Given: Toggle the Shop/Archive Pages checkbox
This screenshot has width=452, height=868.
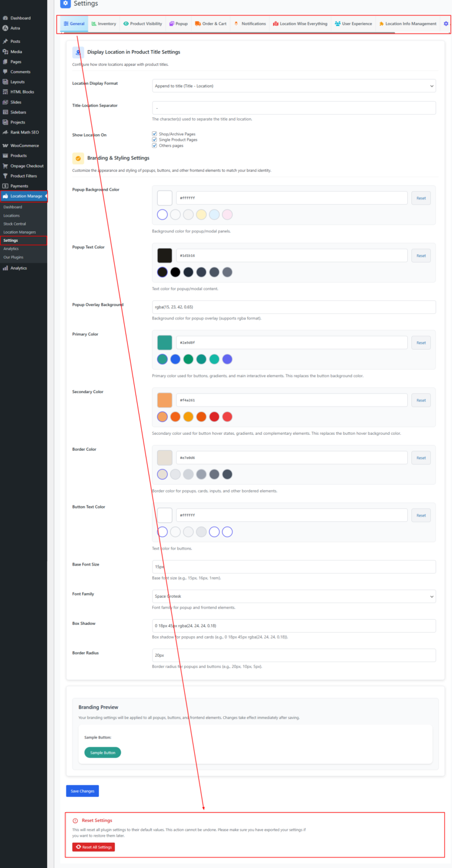Looking at the screenshot, I should [x=154, y=134].
